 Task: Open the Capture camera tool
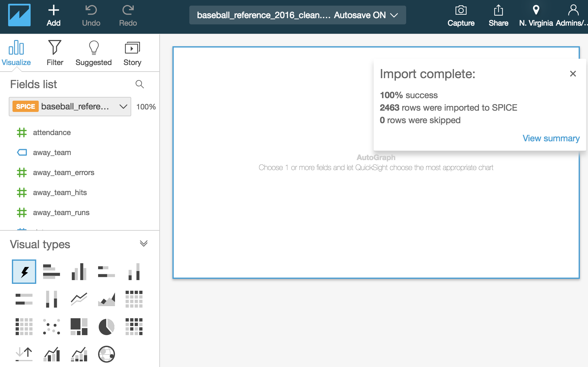(461, 16)
